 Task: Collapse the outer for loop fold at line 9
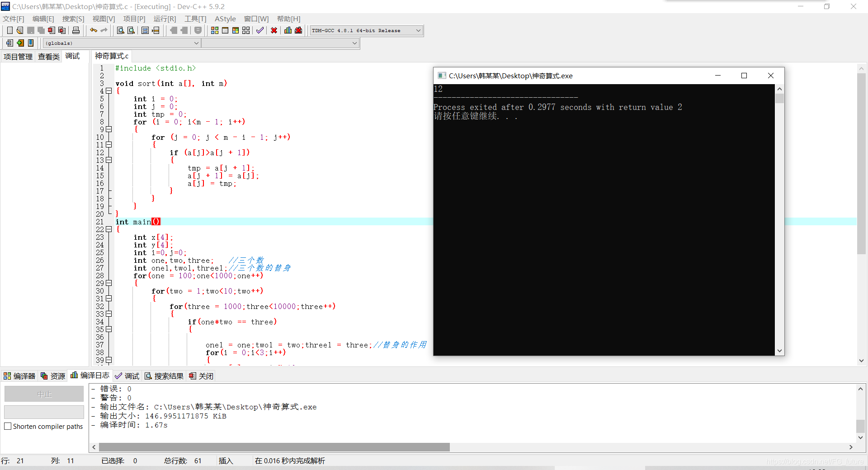pyautogui.click(x=109, y=129)
